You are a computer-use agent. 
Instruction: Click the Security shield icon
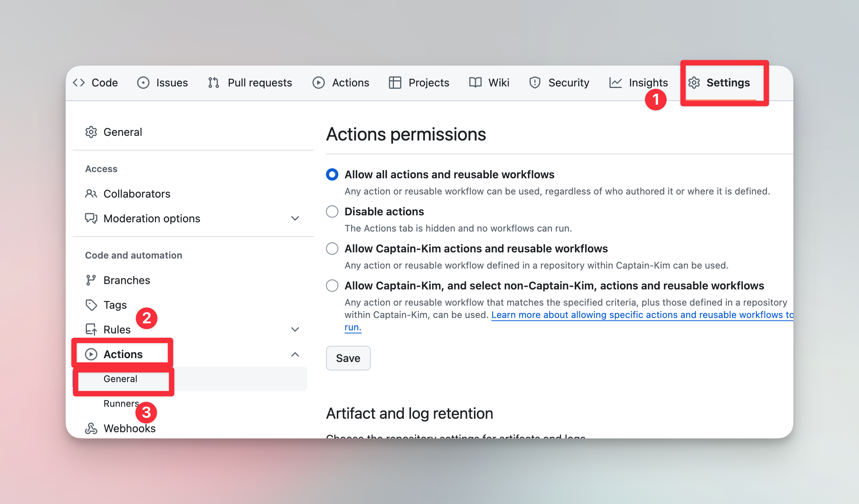tap(535, 83)
